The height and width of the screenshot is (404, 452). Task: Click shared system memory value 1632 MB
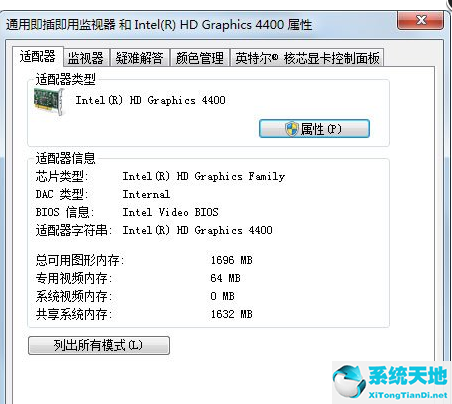(x=231, y=314)
